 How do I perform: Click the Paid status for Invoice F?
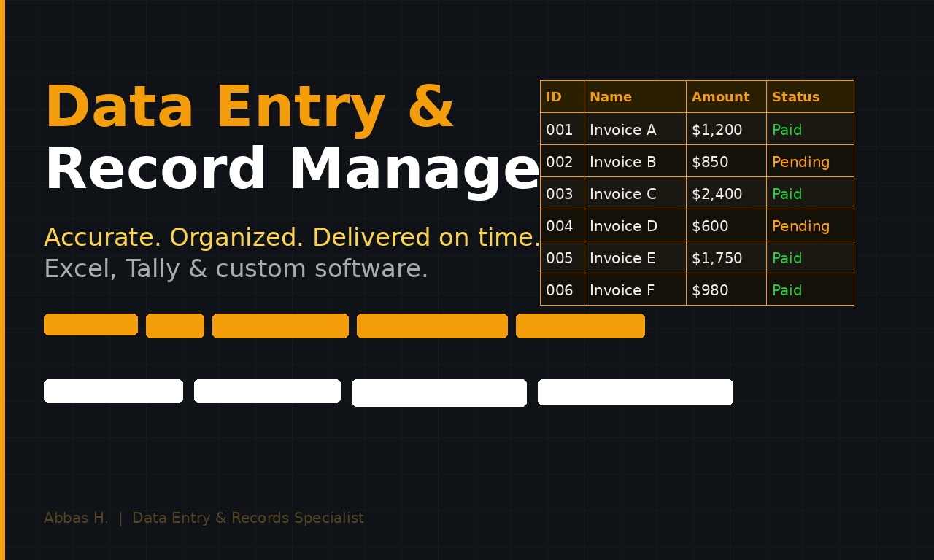(787, 290)
